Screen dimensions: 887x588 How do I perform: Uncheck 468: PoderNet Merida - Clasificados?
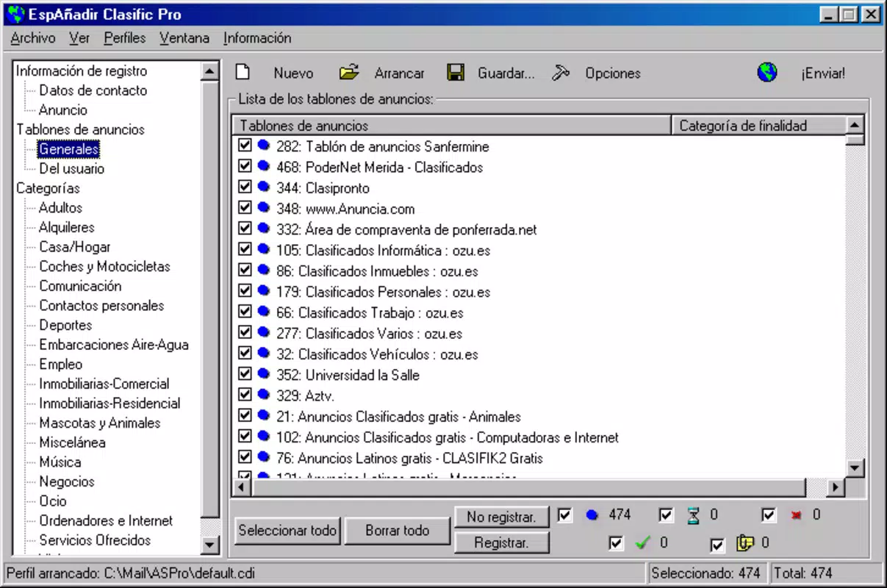coord(245,166)
